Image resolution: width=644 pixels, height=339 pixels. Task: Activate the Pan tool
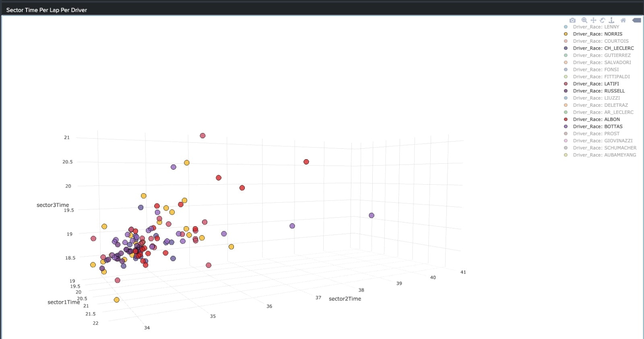pyautogui.click(x=593, y=20)
